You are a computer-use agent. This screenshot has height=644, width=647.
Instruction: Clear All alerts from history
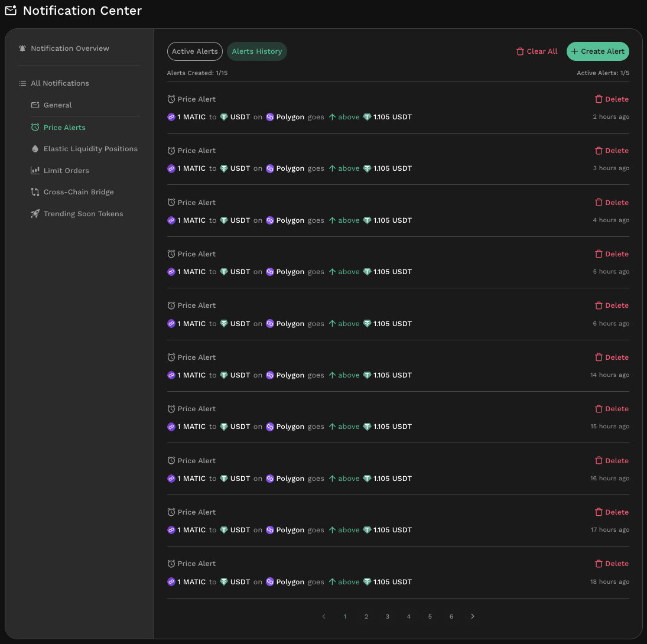537,51
